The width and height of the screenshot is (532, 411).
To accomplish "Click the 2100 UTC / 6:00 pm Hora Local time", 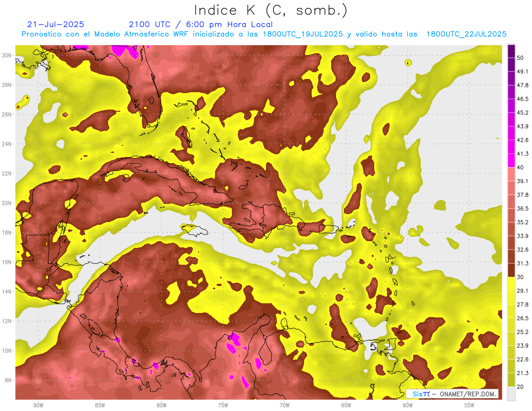I will tap(201, 24).
